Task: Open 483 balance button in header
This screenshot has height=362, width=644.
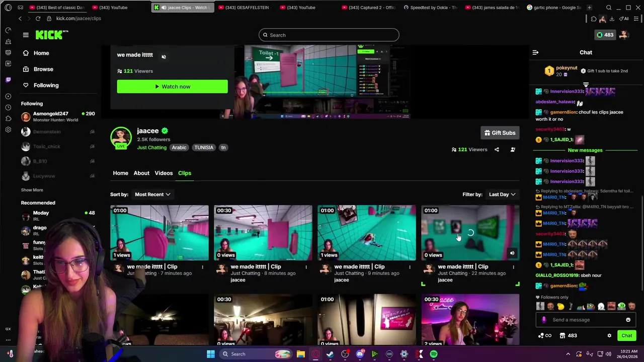Action: (605, 35)
